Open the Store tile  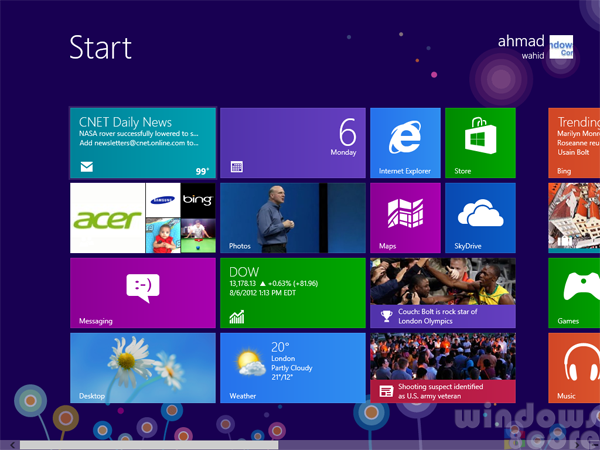(480, 143)
